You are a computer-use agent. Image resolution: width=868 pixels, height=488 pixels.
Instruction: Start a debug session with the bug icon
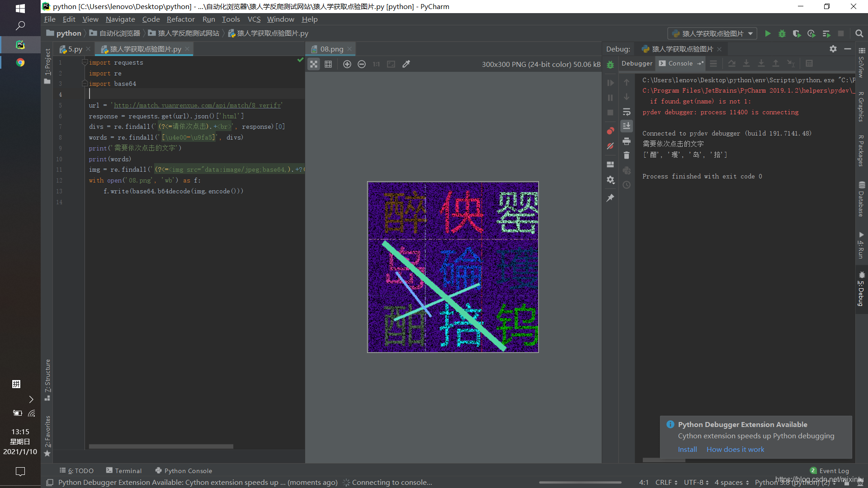(x=782, y=33)
